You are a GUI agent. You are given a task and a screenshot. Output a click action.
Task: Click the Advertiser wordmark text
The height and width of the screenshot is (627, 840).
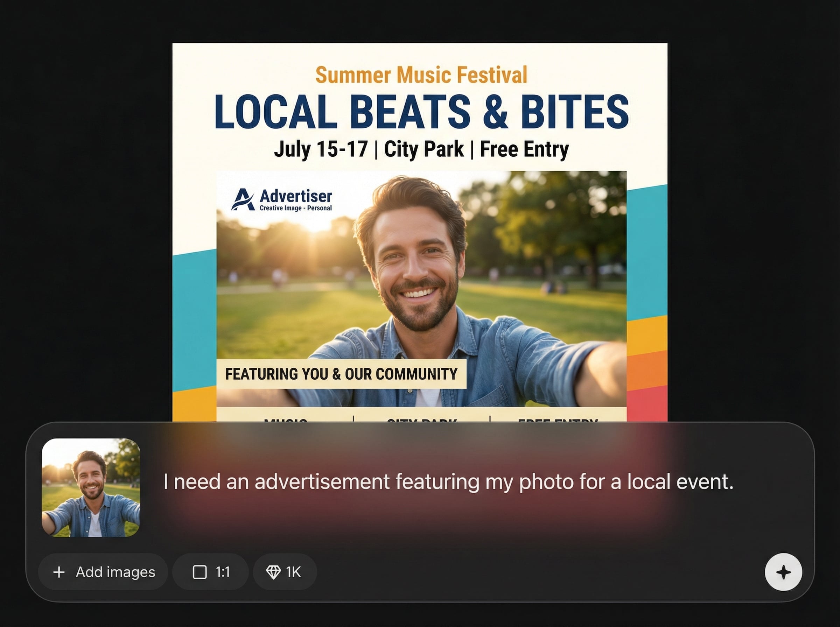[x=296, y=196]
